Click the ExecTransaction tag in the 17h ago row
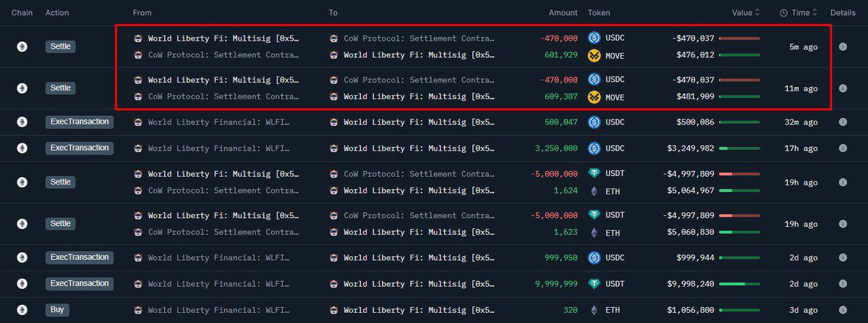 80,148
